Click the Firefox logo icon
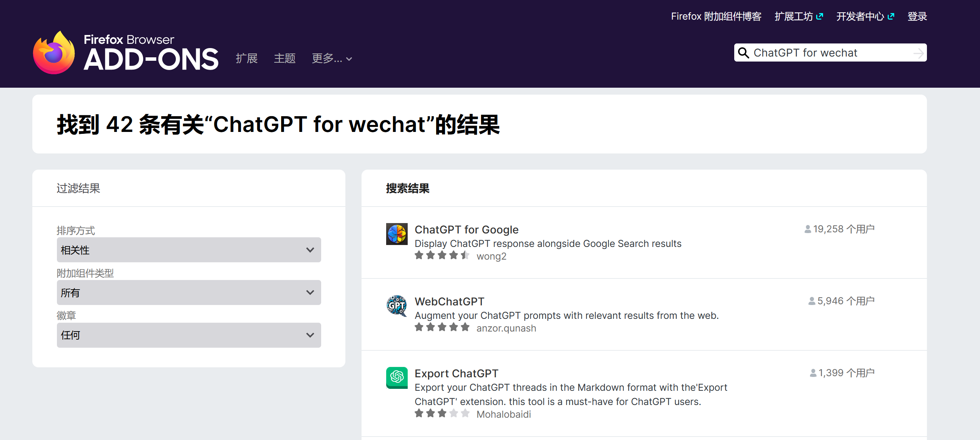Image resolution: width=980 pixels, height=440 pixels. [x=54, y=53]
